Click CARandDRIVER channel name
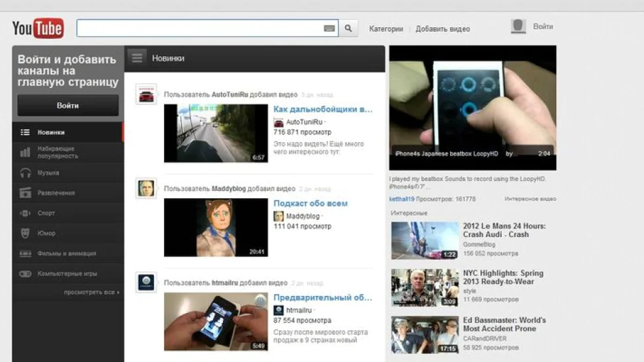The height and width of the screenshot is (362, 644). 485,339
